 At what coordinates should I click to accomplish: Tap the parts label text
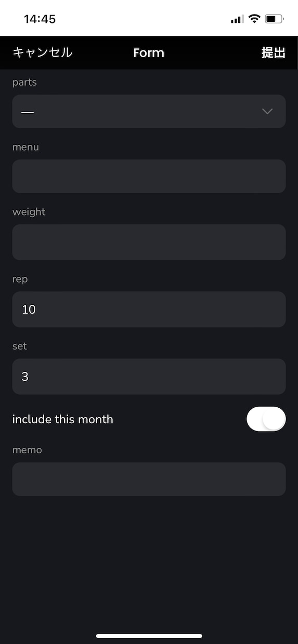click(x=24, y=82)
